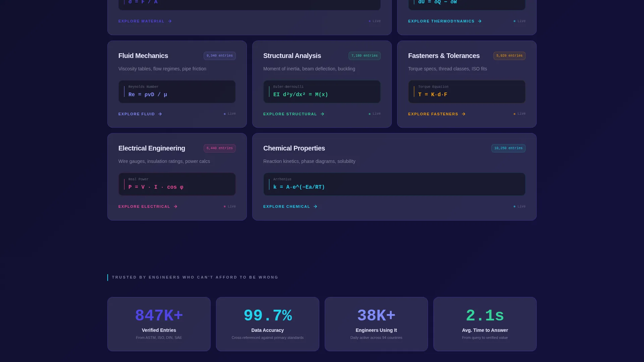Click the arrow icon beside Explore Structural

(x=322, y=114)
